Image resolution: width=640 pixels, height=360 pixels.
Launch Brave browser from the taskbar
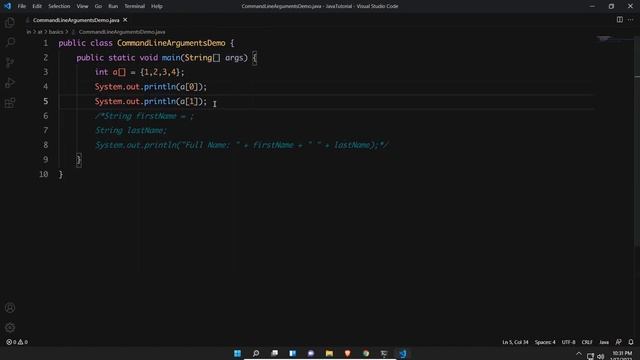point(348,353)
